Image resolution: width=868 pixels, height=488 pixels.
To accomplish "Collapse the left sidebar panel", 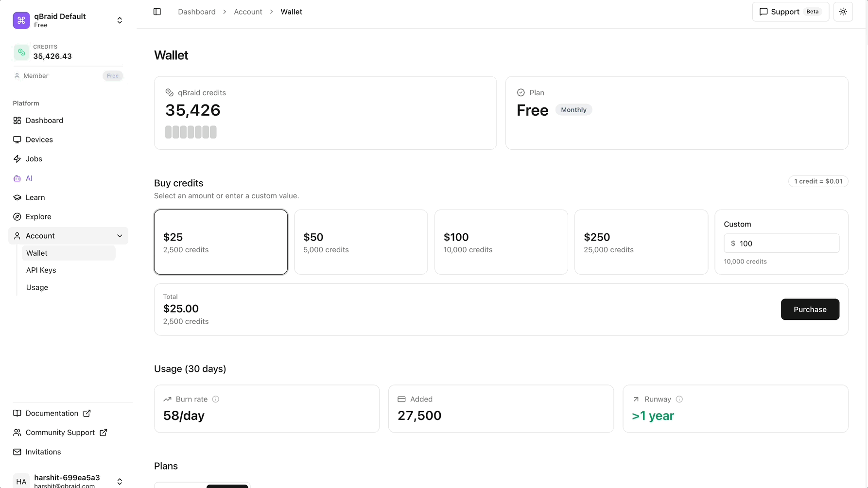I will tap(157, 11).
